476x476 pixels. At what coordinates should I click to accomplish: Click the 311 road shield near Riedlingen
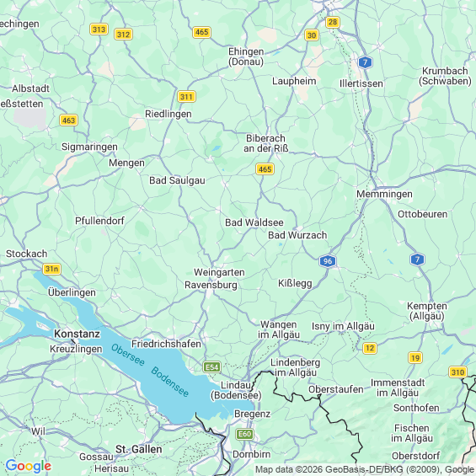186,97
